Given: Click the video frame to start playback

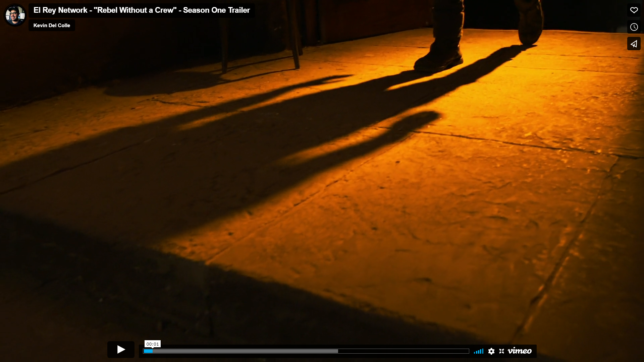Looking at the screenshot, I should 322,181.
